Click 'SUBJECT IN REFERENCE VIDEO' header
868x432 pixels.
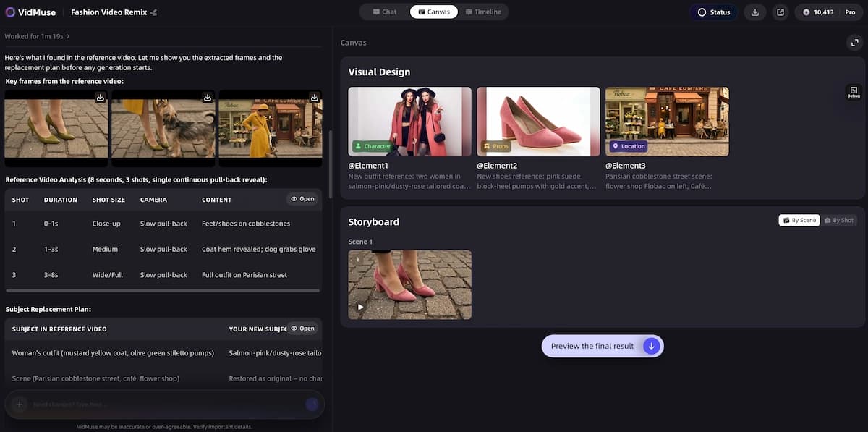59,329
